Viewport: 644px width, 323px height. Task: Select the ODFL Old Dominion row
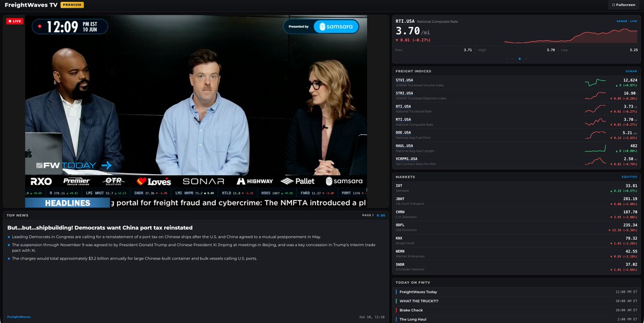pyautogui.click(x=516, y=227)
